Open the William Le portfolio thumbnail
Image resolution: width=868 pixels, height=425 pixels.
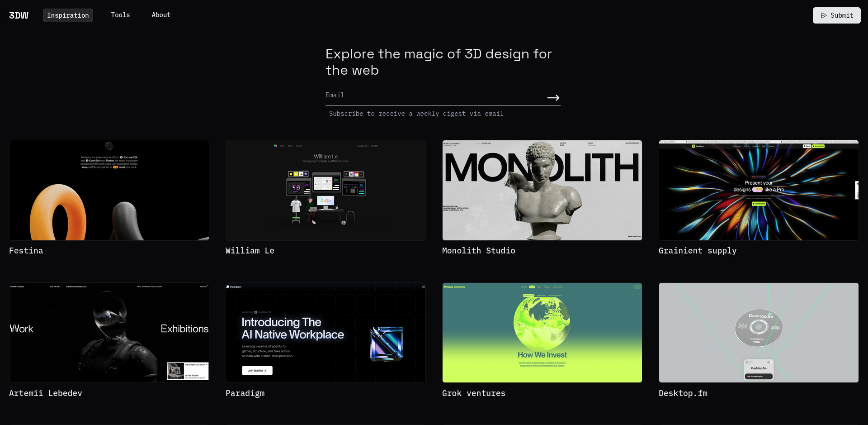click(x=325, y=190)
